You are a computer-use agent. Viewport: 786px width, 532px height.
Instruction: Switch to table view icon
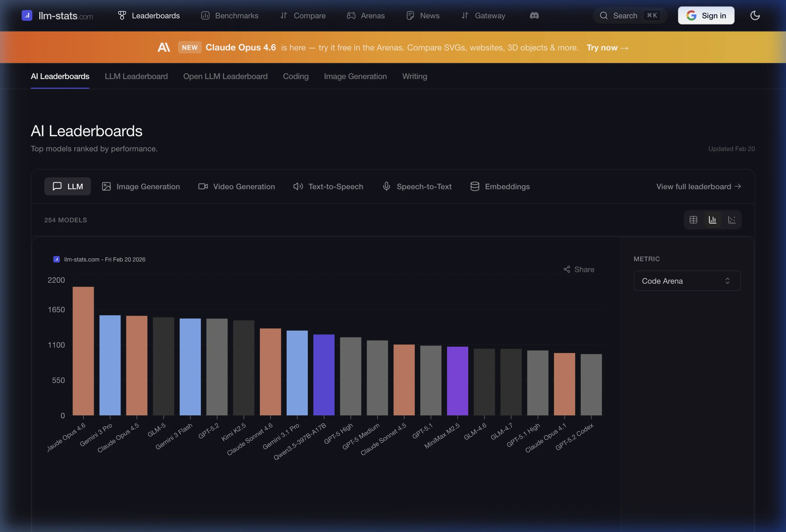pyautogui.click(x=693, y=220)
